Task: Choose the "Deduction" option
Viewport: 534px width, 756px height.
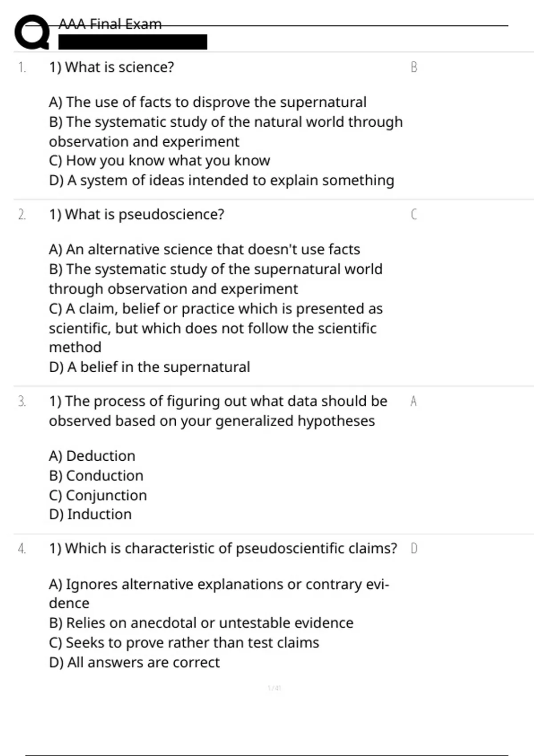Action: point(92,456)
